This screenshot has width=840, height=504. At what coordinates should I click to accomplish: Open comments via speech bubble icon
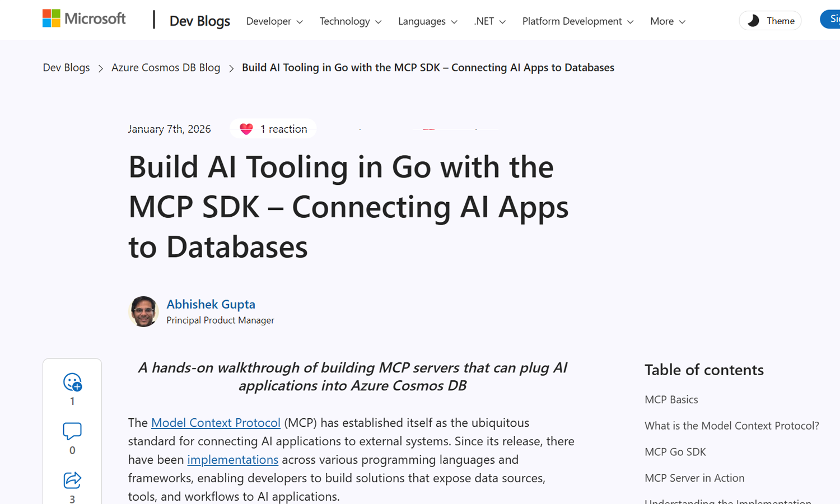72,431
